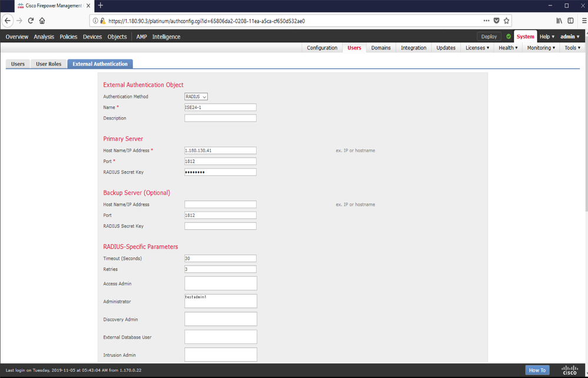Image resolution: width=588 pixels, height=378 pixels.
Task: Open the browser Library icon
Action: [x=559, y=21]
